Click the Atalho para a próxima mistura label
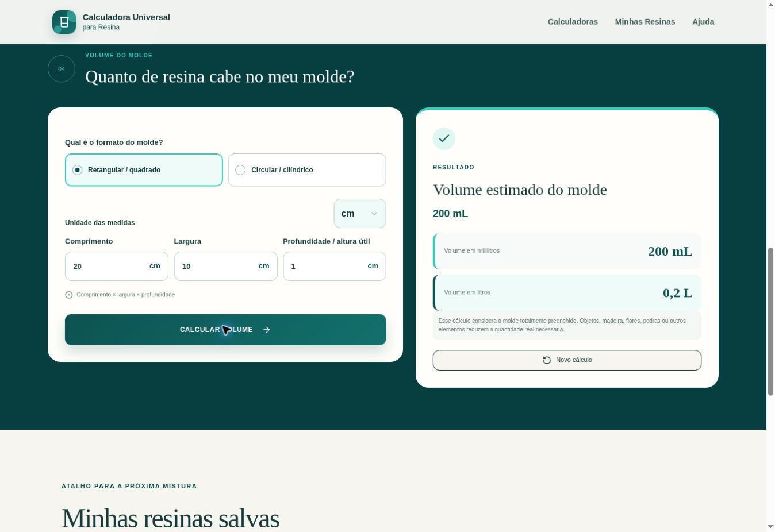The width and height of the screenshot is (775, 532). point(129,486)
